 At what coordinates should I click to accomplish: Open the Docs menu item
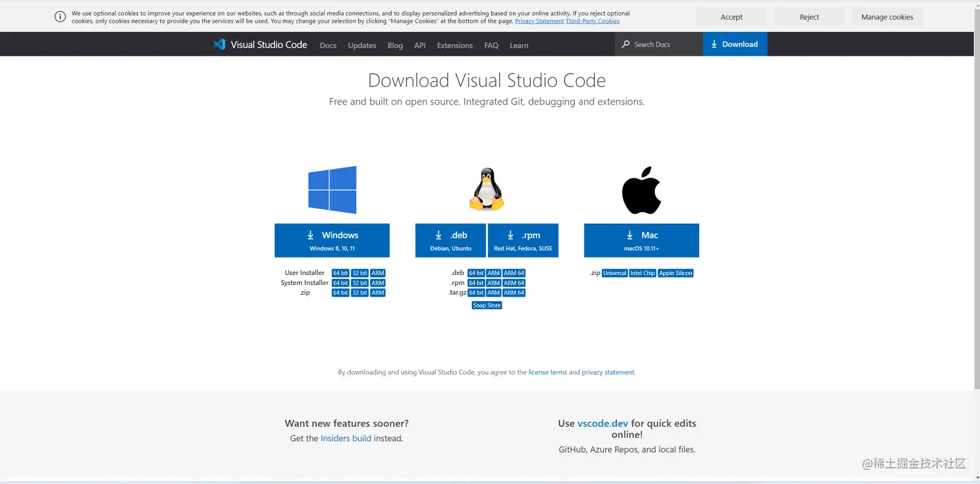328,45
